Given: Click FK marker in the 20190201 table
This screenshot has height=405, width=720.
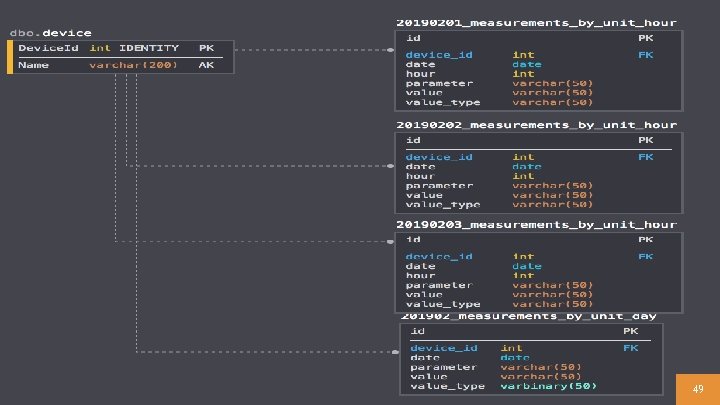Looking at the screenshot, I should (x=645, y=54).
